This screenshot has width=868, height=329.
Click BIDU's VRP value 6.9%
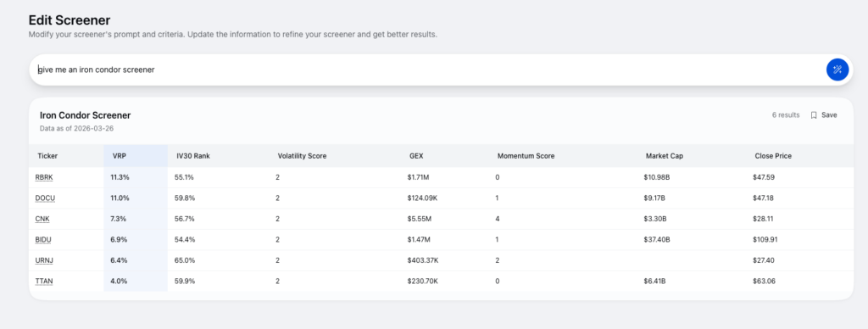(x=119, y=240)
